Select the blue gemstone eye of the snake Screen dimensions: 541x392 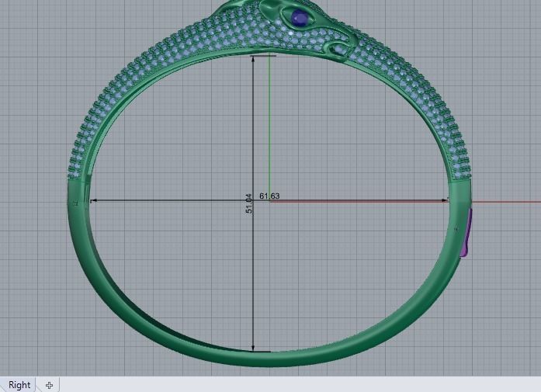[300, 18]
